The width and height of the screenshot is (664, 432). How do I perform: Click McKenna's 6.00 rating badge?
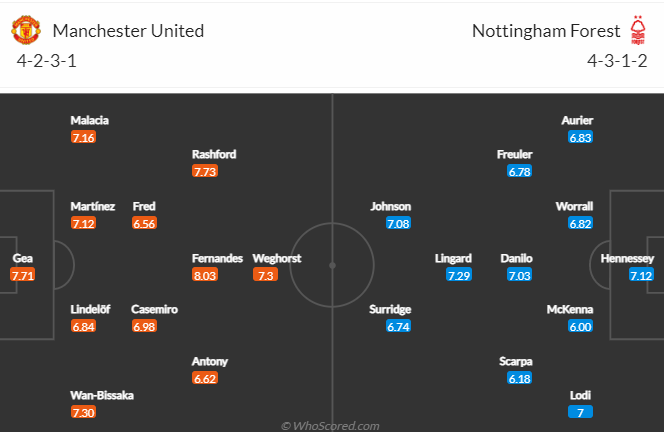[580, 327]
